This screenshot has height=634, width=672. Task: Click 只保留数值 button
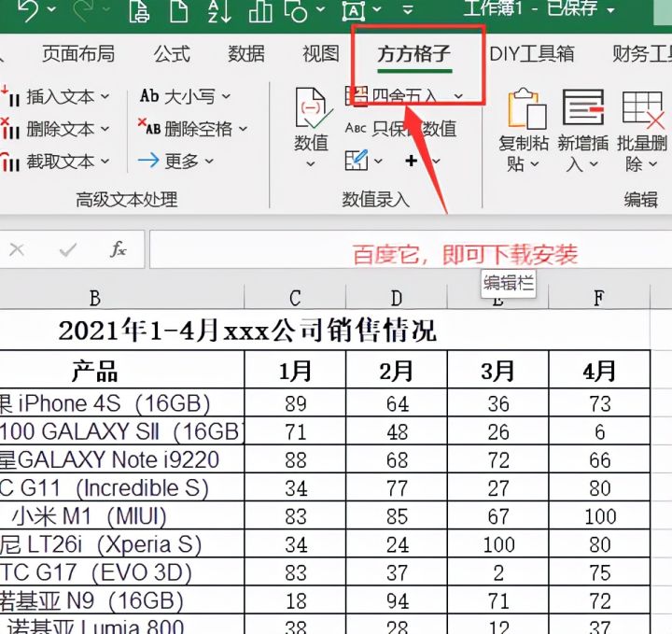pyautogui.click(x=400, y=129)
